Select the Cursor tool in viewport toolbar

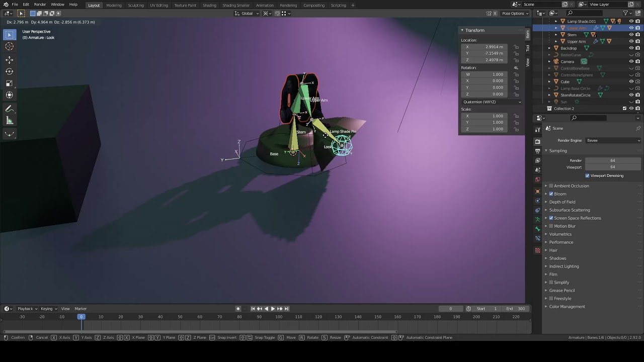tap(9, 46)
